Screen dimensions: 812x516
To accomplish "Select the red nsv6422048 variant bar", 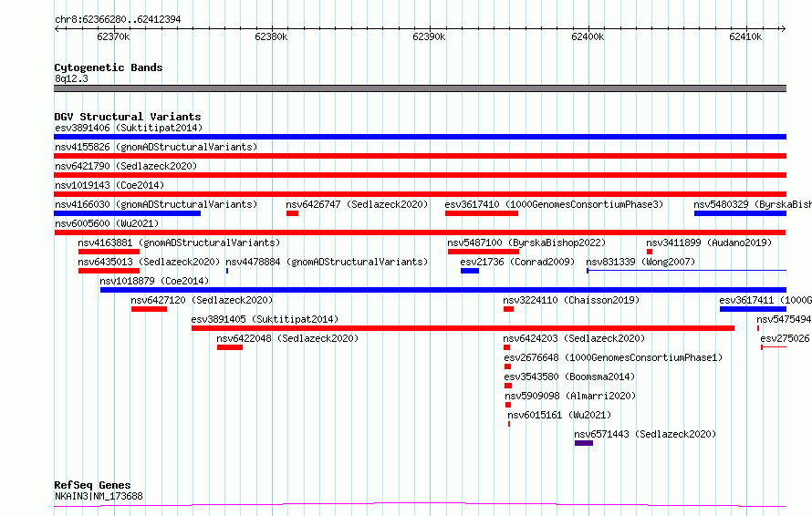I will [230, 347].
